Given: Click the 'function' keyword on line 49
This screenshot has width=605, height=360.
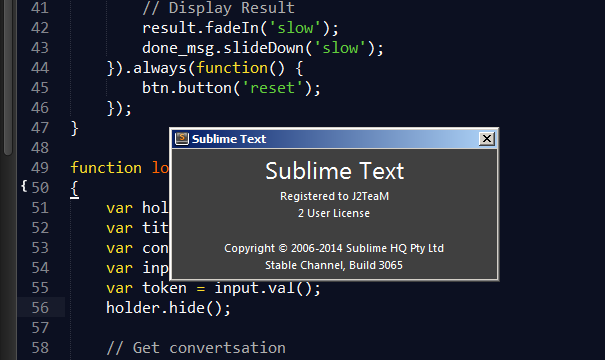Looking at the screenshot, I should 106,168.
